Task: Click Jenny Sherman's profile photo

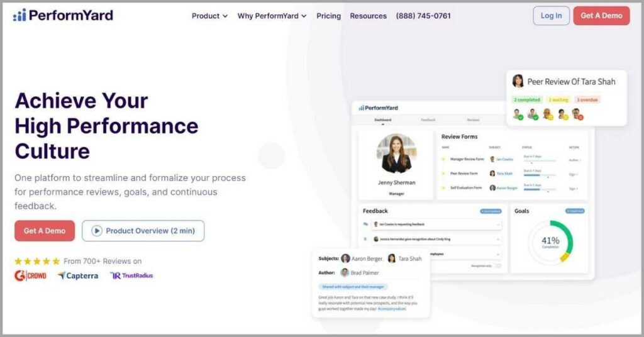Action: point(396,154)
